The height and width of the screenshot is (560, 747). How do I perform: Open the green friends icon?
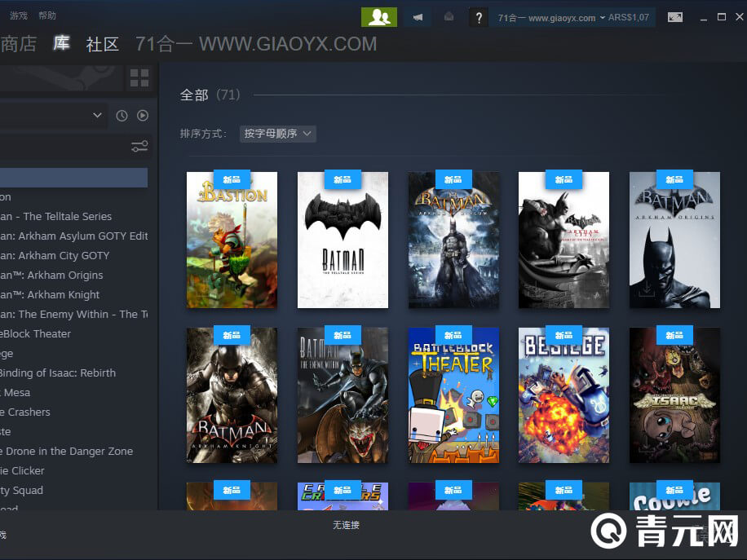378,17
